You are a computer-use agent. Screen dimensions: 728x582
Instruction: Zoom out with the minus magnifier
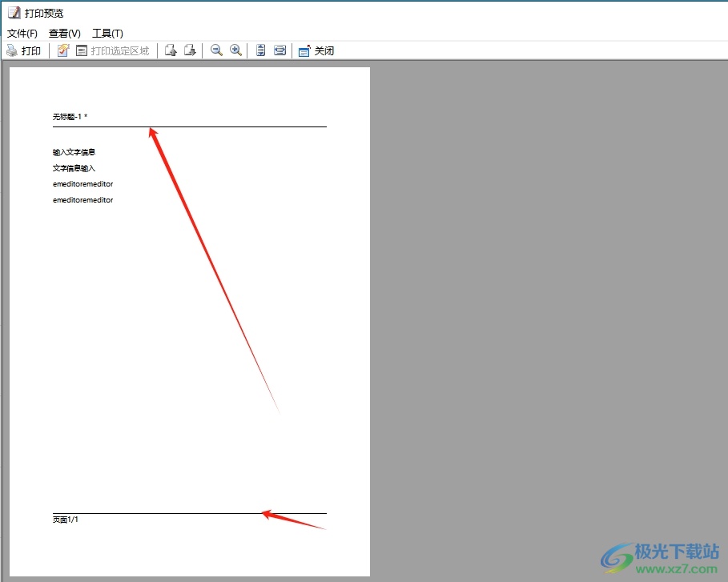216,50
